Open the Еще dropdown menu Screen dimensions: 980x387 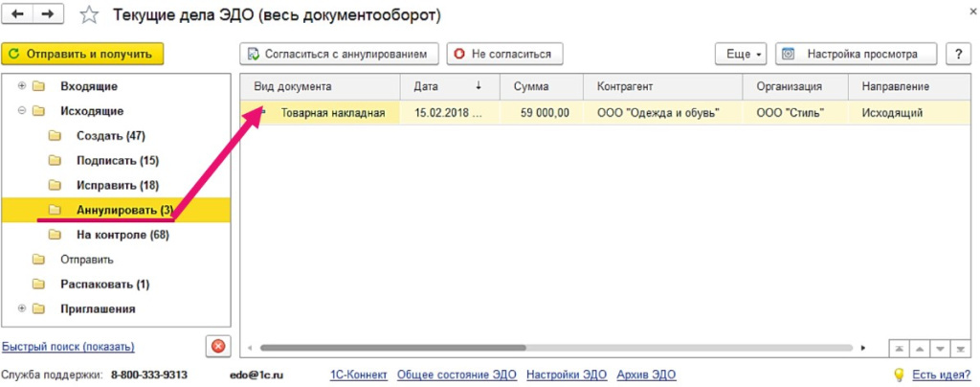[742, 54]
